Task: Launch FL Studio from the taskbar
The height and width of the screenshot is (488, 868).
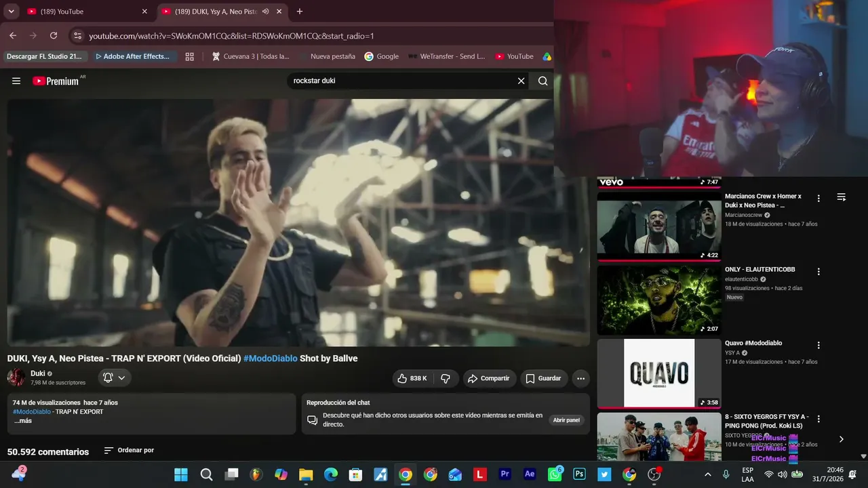Action: coord(256,474)
